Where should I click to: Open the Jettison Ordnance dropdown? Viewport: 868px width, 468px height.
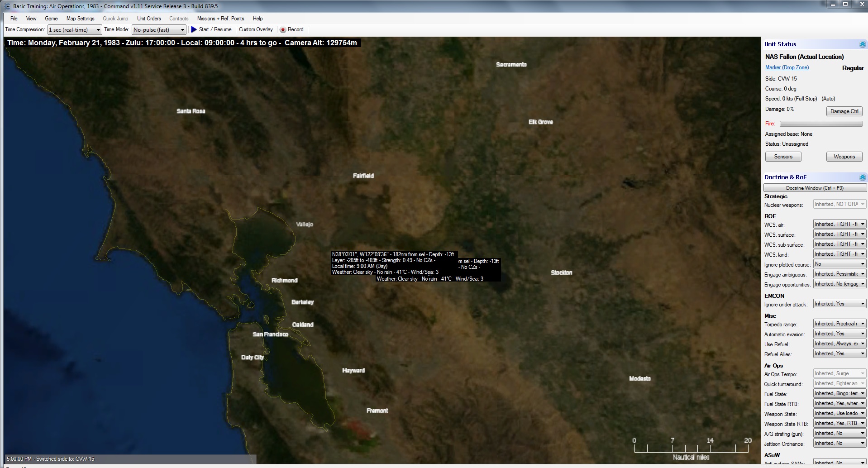pyautogui.click(x=839, y=443)
